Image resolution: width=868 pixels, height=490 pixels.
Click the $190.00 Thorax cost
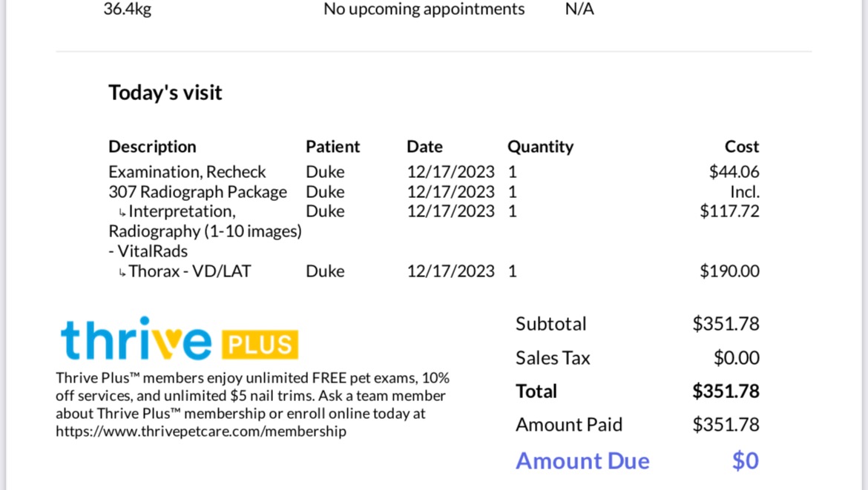click(729, 271)
